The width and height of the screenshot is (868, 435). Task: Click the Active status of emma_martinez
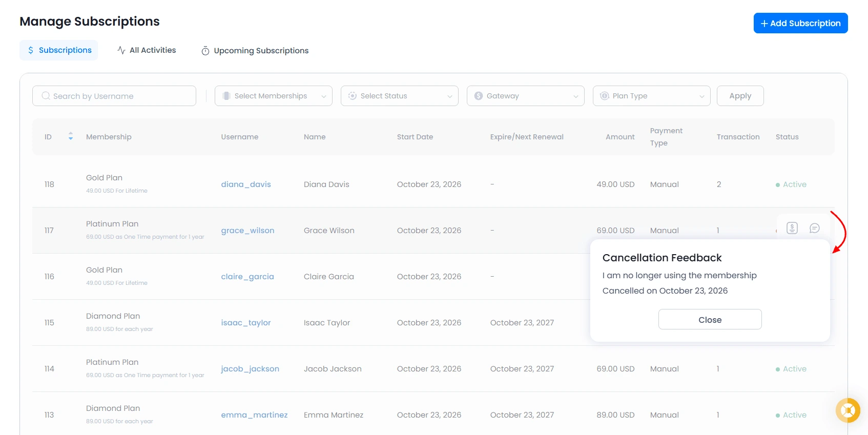coord(791,415)
